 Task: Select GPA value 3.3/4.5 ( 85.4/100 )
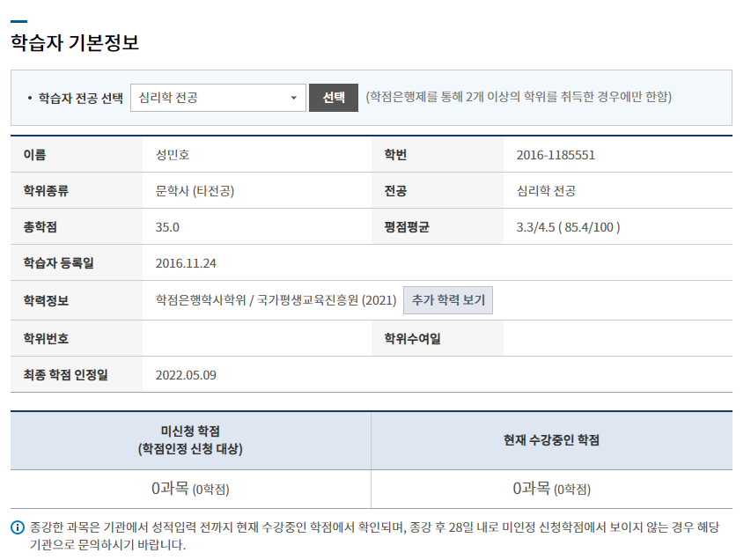(568, 227)
